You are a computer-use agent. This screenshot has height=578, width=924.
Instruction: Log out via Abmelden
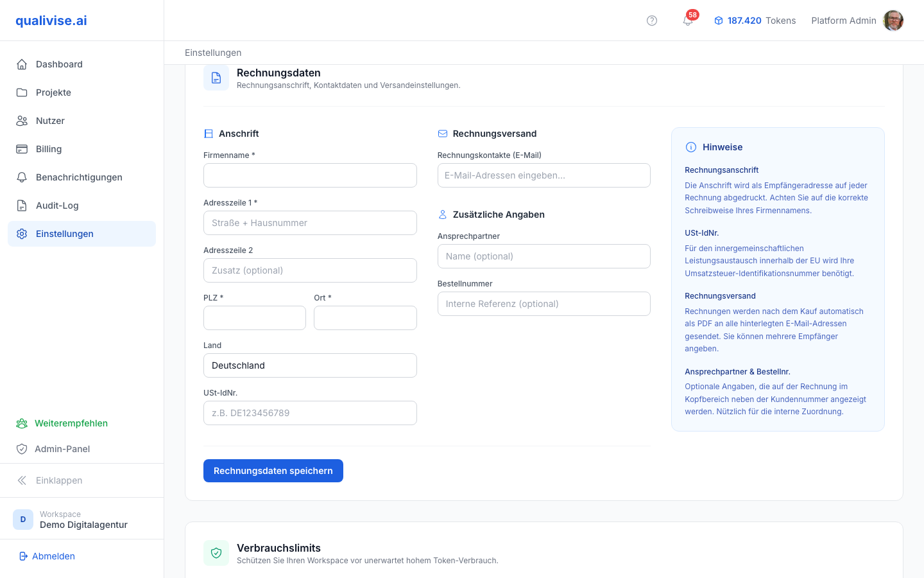click(47, 556)
